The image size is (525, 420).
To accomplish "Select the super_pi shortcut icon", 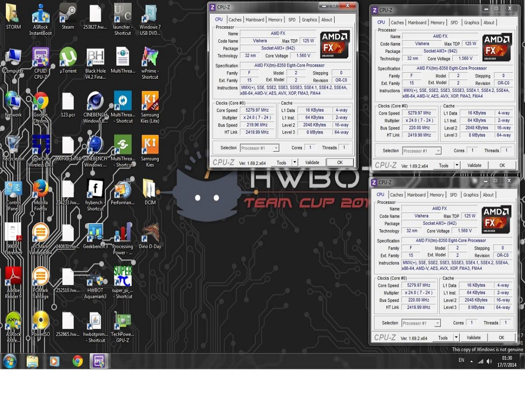I will pyautogui.click(x=122, y=283).
